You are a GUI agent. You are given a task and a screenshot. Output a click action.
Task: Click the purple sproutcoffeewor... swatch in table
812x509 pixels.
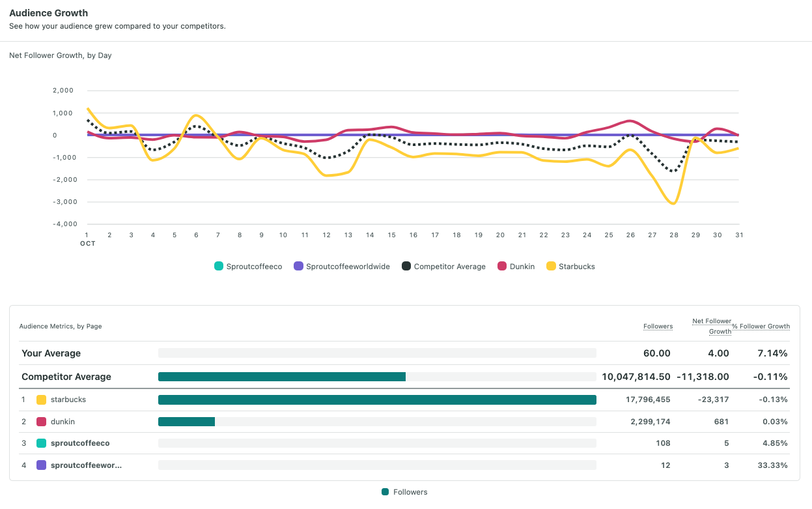click(x=41, y=465)
